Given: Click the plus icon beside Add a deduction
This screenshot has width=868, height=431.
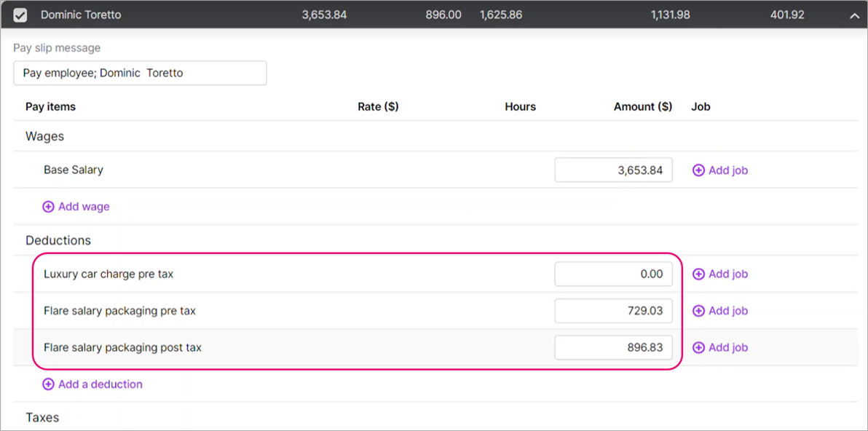Looking at the screenshot, I should tap(48, 384).
